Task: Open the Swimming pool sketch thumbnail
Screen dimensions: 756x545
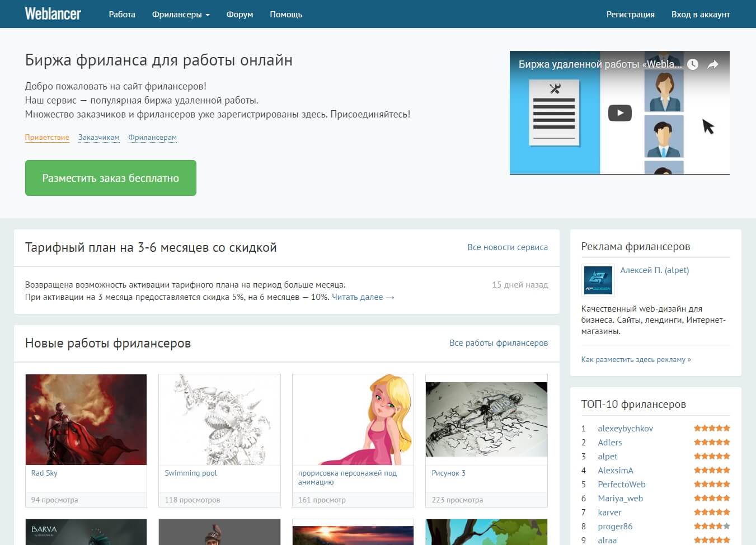Action: pyautogui.click(x=220, y=420)
